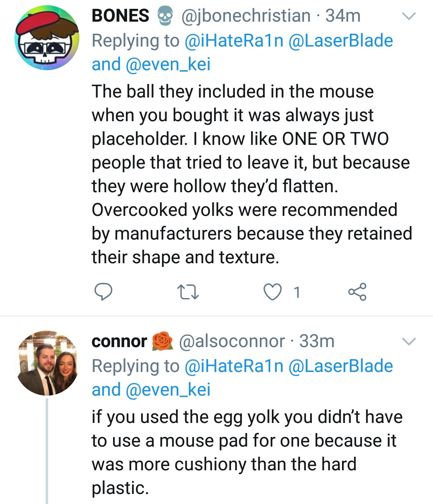This screenshot has width=433, height=504.
Task: Click the BONES display name
Action: point(120,16)
